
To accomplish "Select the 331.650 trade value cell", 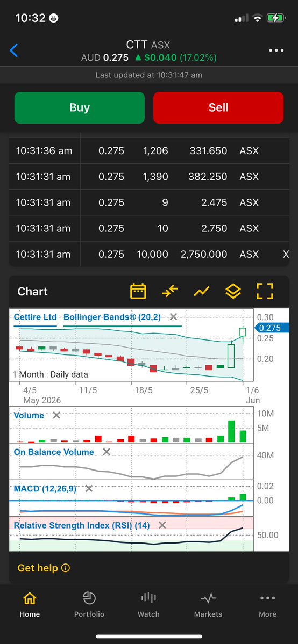I will coord(209,151).
